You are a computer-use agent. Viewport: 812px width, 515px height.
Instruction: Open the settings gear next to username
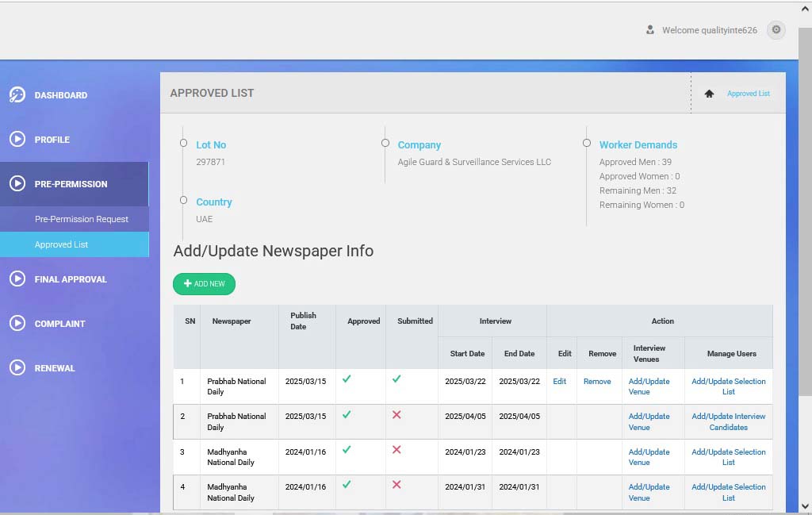point(776,30)
